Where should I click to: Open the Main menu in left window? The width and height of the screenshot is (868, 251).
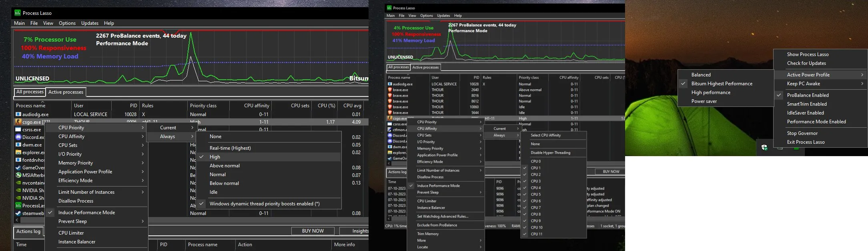point(20,23)
